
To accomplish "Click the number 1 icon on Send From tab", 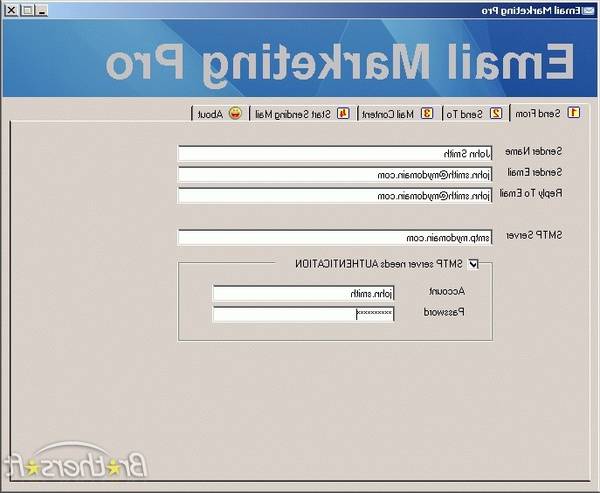I will [x=573, y=113].
